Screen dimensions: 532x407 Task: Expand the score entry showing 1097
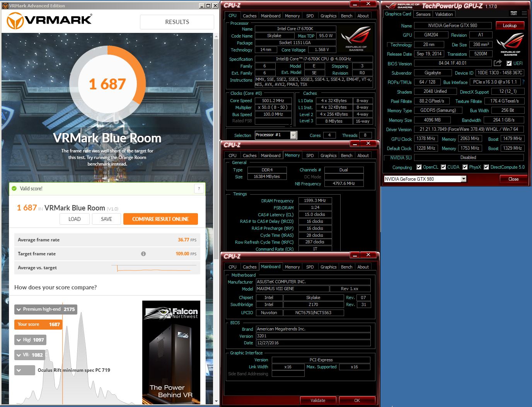tap(30, 340)
